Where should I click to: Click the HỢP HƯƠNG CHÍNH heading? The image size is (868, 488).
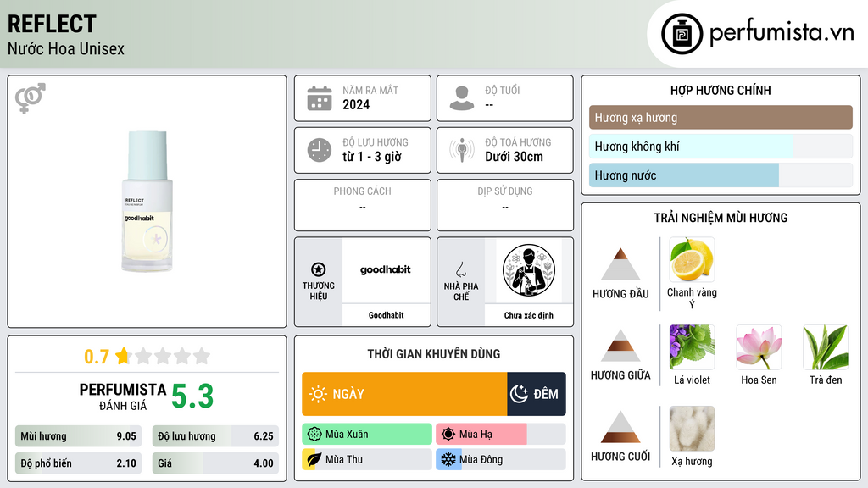pyautogui.click(x=721, y=90)
